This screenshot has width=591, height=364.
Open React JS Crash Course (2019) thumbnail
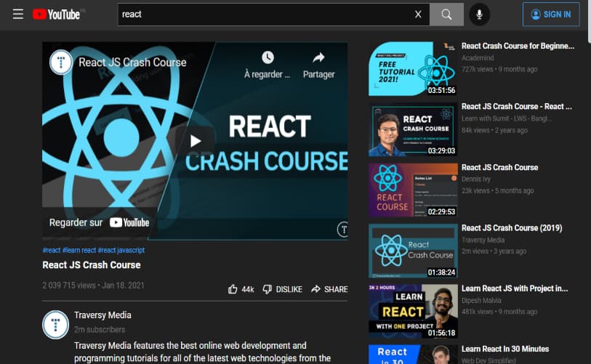coord(413,251)
